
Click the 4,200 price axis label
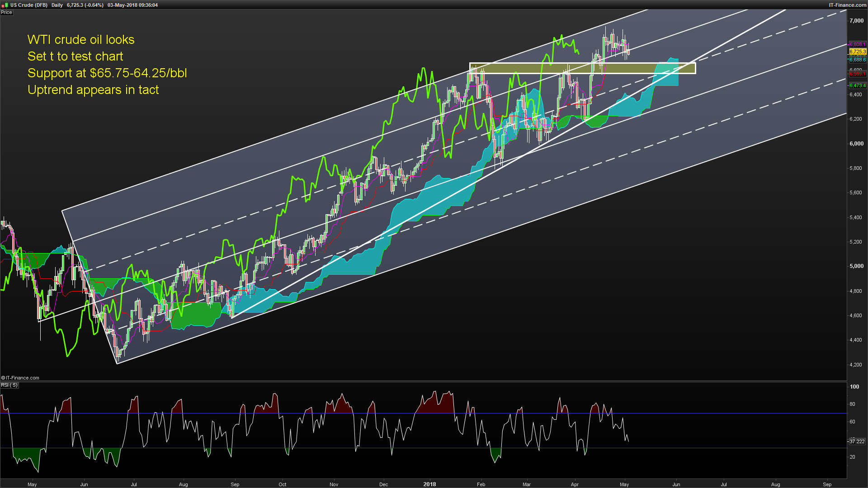[x=856, y=365]
